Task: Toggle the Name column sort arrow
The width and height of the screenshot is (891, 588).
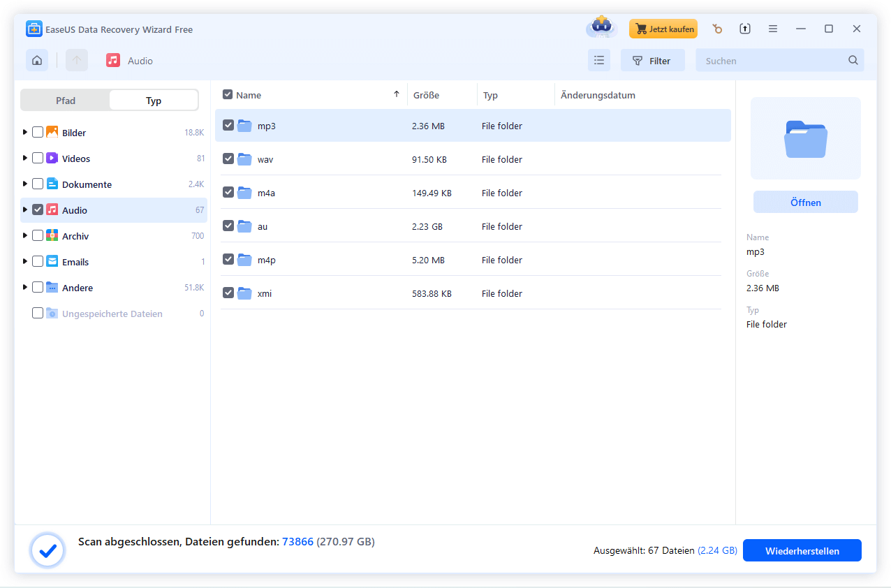Action: pos(397,94)
